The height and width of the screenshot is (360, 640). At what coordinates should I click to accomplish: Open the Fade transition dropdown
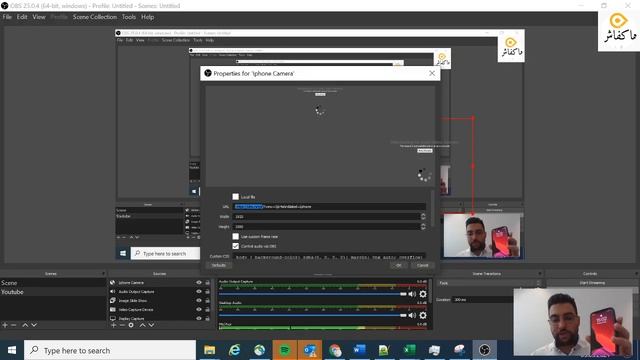point(490,283)
